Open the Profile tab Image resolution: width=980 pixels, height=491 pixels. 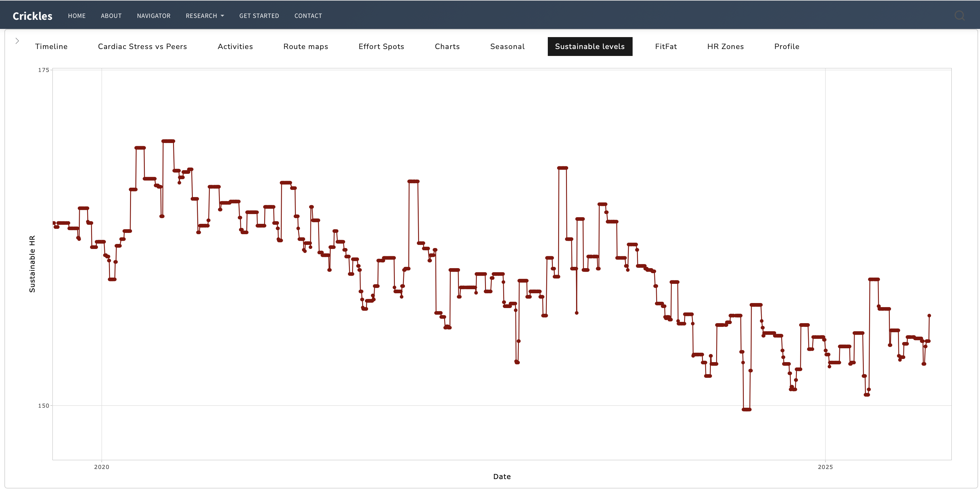pyautogui.click(x=787, y=47)
